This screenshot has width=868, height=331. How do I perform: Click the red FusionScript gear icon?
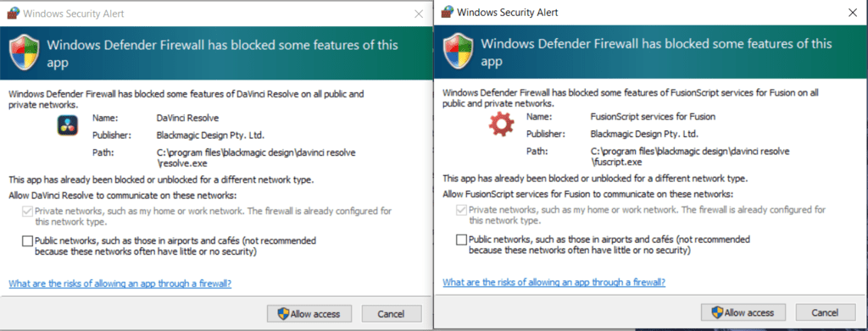click(x=501, y=125)
